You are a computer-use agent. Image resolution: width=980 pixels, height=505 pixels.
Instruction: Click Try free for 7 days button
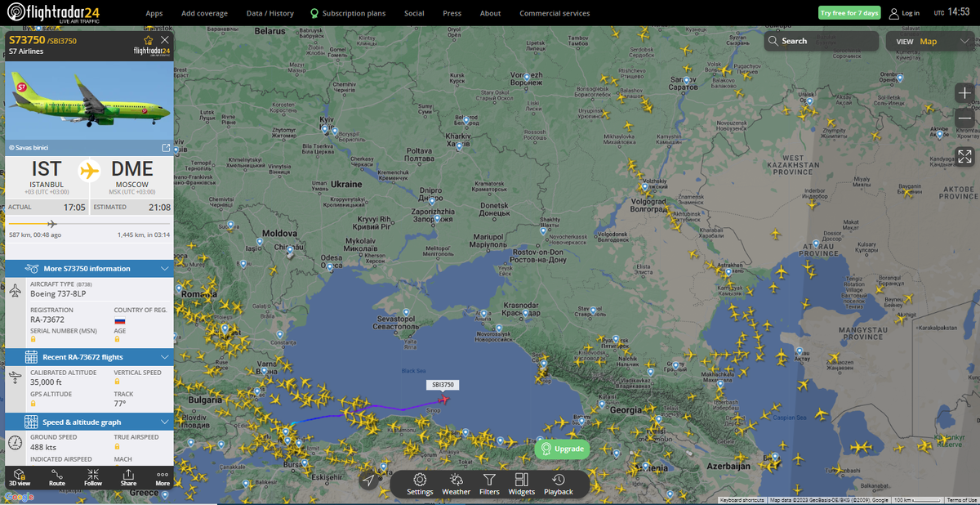849,13
